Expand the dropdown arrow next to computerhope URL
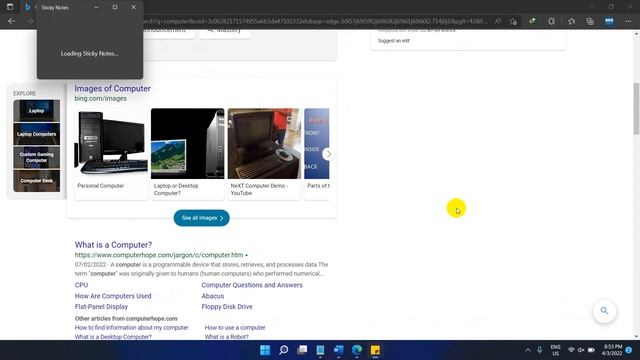The image size is (640, 360). tap(246, 256)
